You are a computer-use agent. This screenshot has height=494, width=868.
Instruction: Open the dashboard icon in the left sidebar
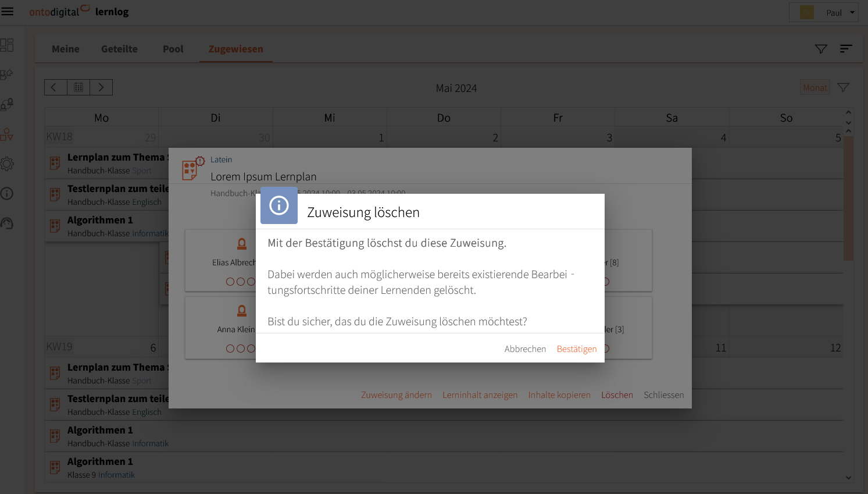(7, 45)
